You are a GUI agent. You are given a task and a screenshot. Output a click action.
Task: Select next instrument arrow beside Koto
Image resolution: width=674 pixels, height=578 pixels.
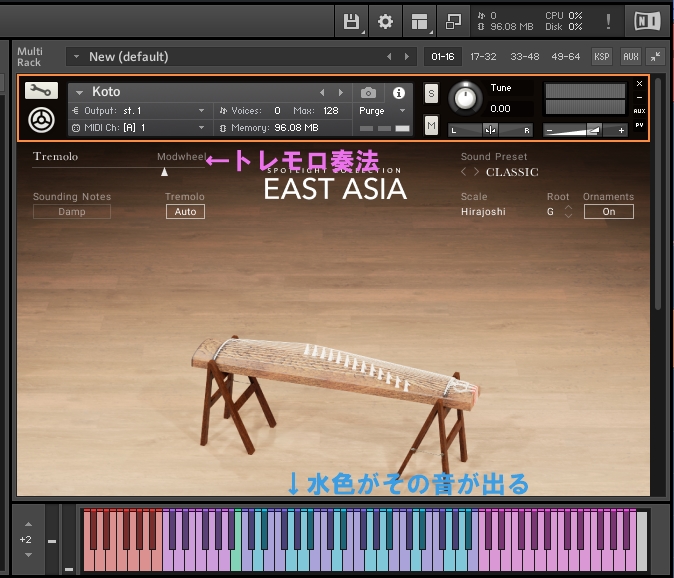click(x=340, y=92)
